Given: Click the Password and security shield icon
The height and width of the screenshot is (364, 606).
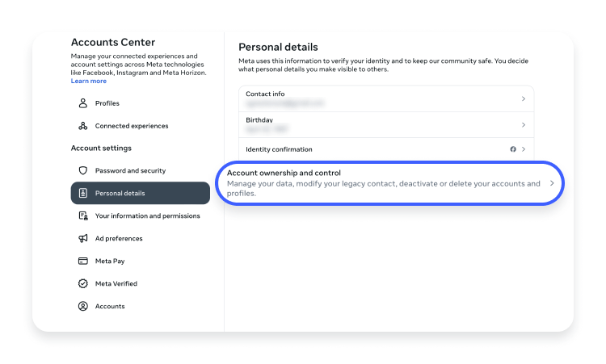Looking at the screenshot, I should [x=82, y=170].
